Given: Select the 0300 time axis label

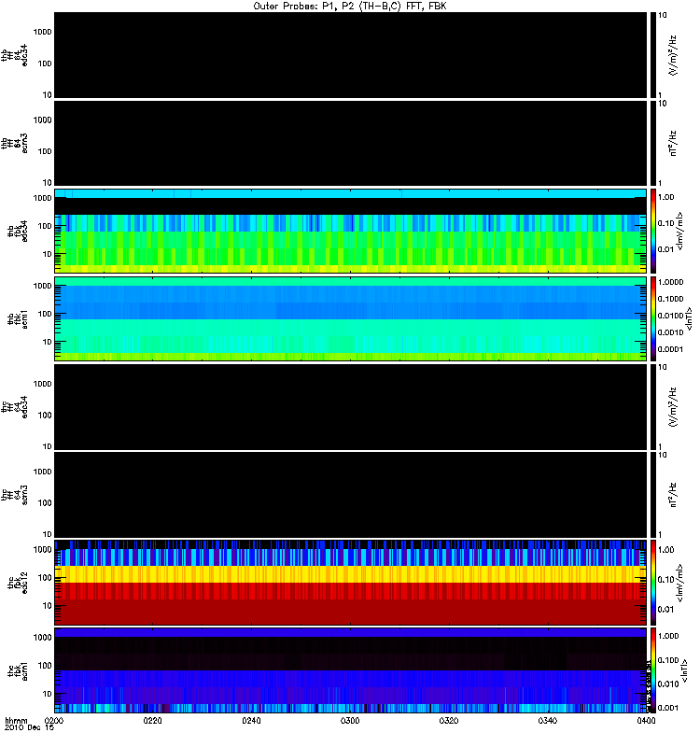Looking at the screenshot, I should click(350, 720).
